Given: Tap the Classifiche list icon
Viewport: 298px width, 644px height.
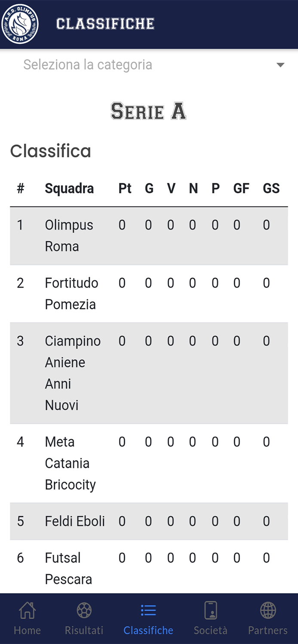Looking at the screenshot, I should [x=148, y=610].
